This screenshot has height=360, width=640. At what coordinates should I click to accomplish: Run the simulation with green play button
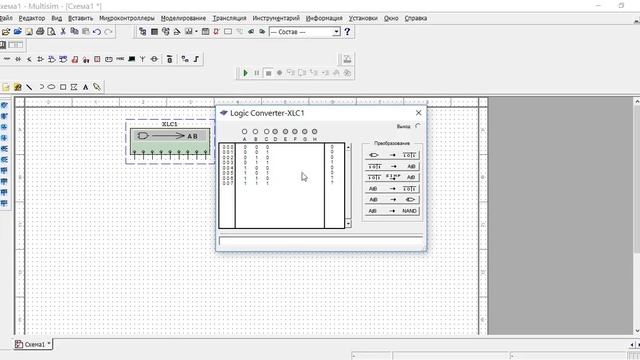coord(245,73)
